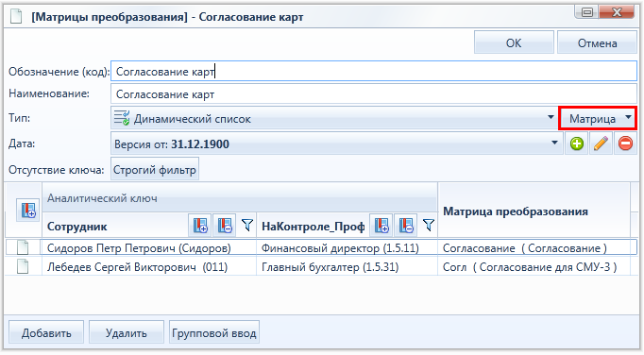Click the Наименование input field
Image resolution: width=644 pixels, height=355 pixels.
pyautogui.click(x=374, y=94)
